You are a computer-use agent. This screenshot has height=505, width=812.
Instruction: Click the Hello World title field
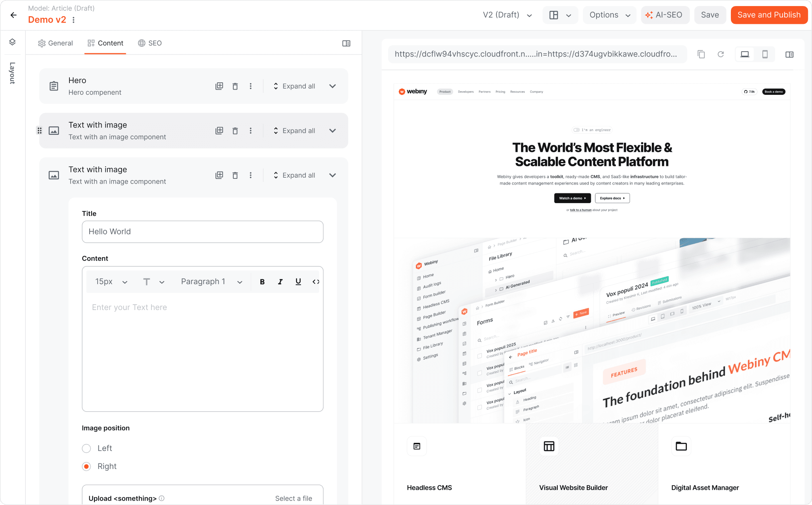tap(203, 232)
